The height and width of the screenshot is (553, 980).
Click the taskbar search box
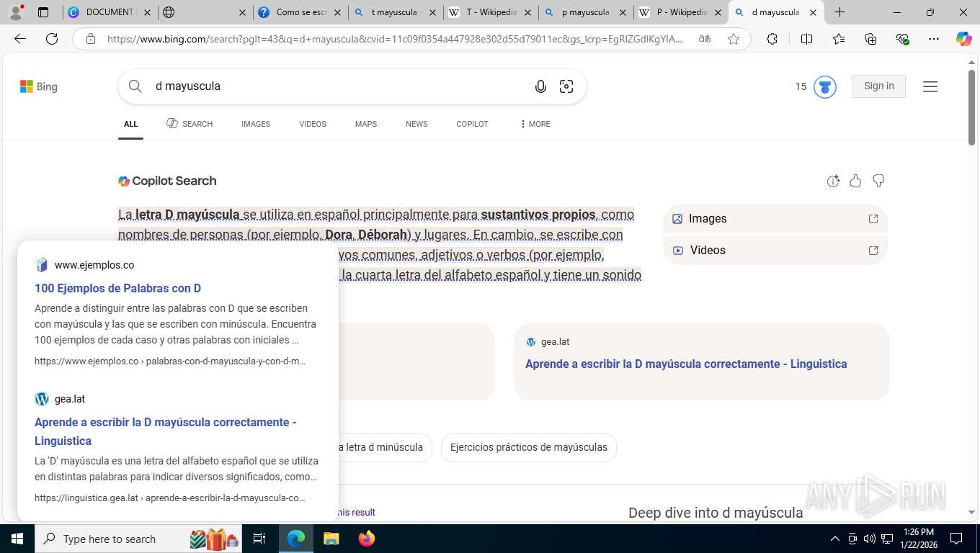click(x=139, y=539)
